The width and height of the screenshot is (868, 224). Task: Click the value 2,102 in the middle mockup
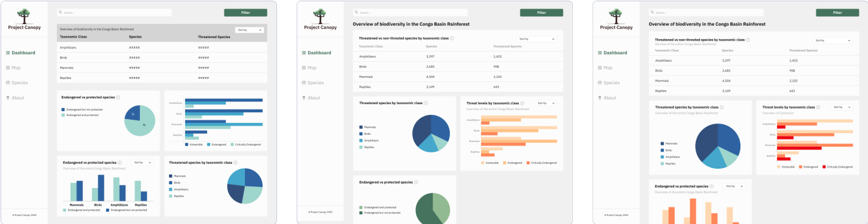[x=497, y=77]
